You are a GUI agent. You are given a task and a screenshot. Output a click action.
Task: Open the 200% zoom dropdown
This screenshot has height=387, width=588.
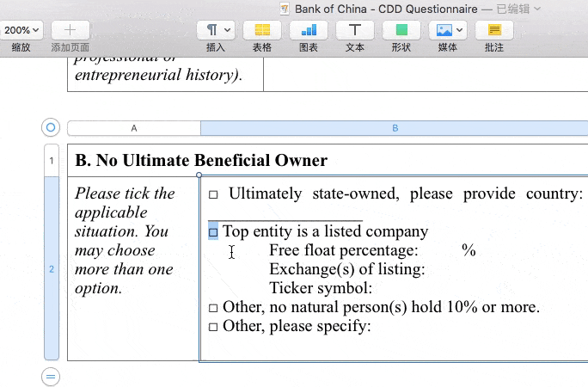pos(21,30)
